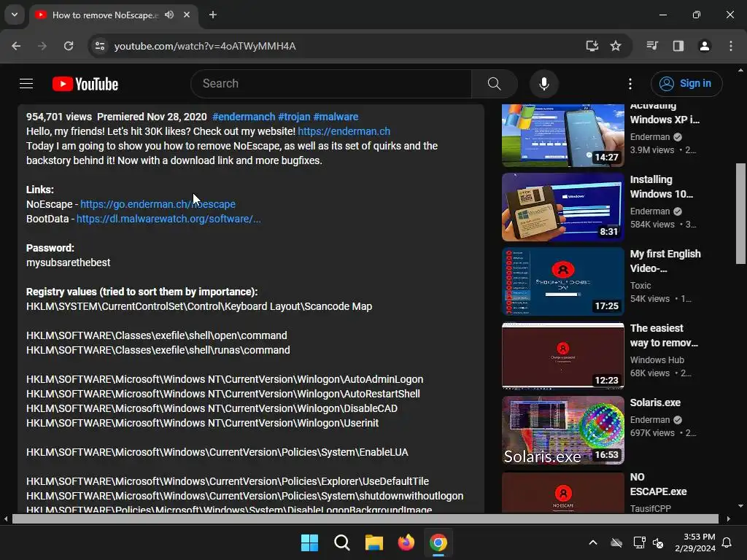Screen dimensions: 747x560
Task: Open the media controls icon
Action: pos(652,46)
